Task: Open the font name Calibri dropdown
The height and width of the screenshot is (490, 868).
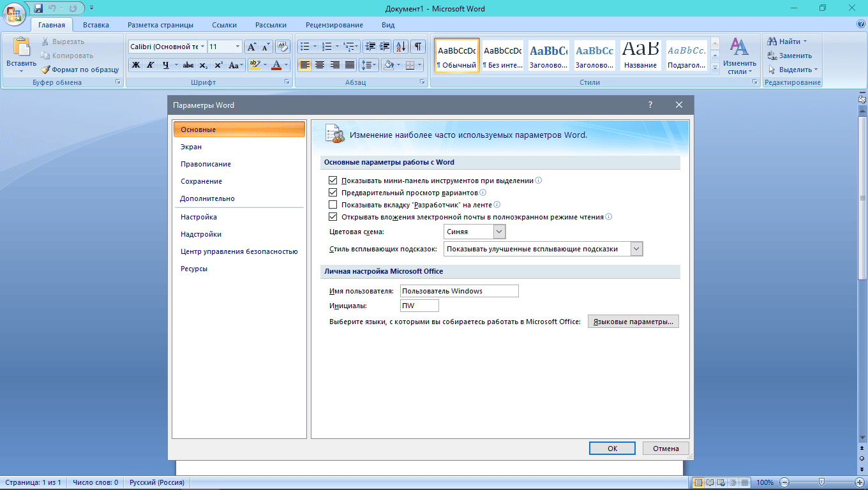Action: 202,47
